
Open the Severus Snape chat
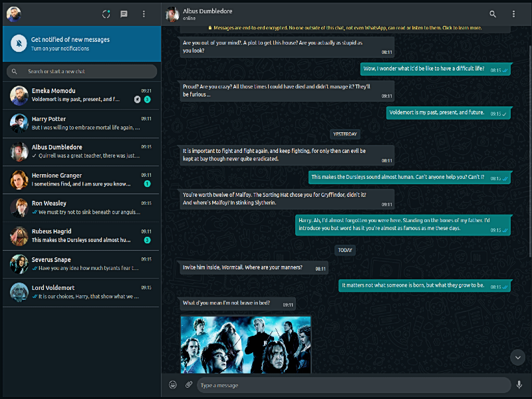point(80,264)
